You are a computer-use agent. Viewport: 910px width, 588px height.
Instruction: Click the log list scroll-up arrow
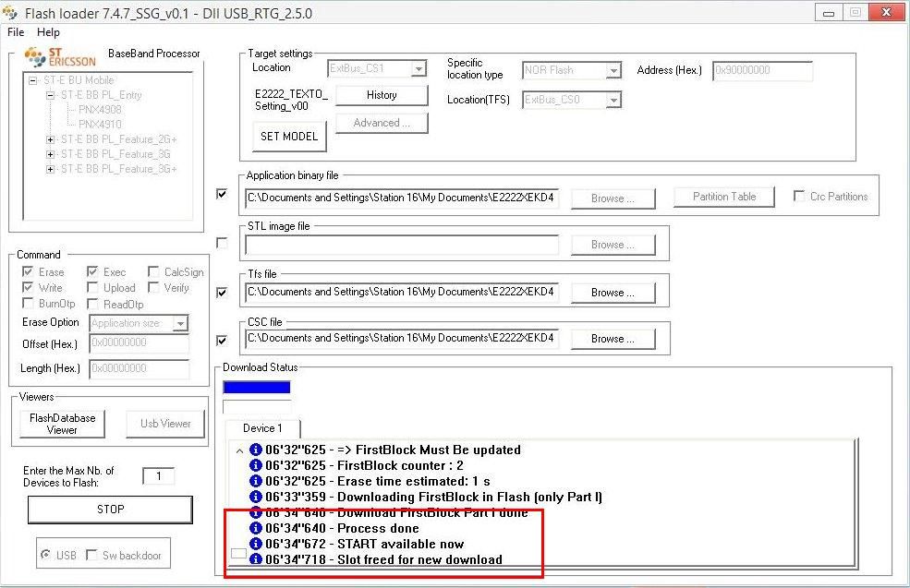(239, 450)
